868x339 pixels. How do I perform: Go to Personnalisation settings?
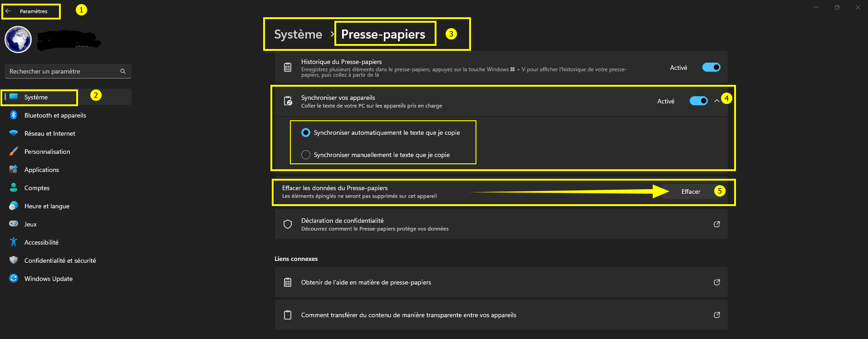(47, 152)
